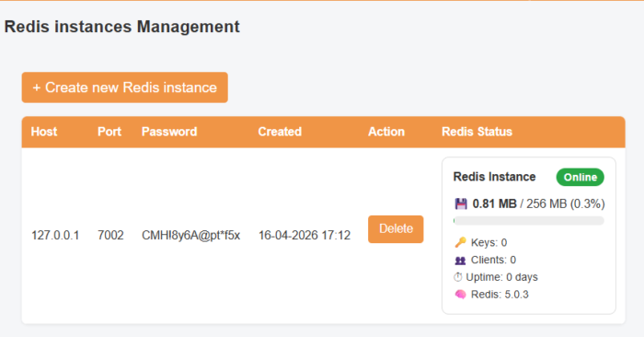Select host value 127.0.0.1
This screenshot has height=337, width=644.
click(x=55, y=235)
